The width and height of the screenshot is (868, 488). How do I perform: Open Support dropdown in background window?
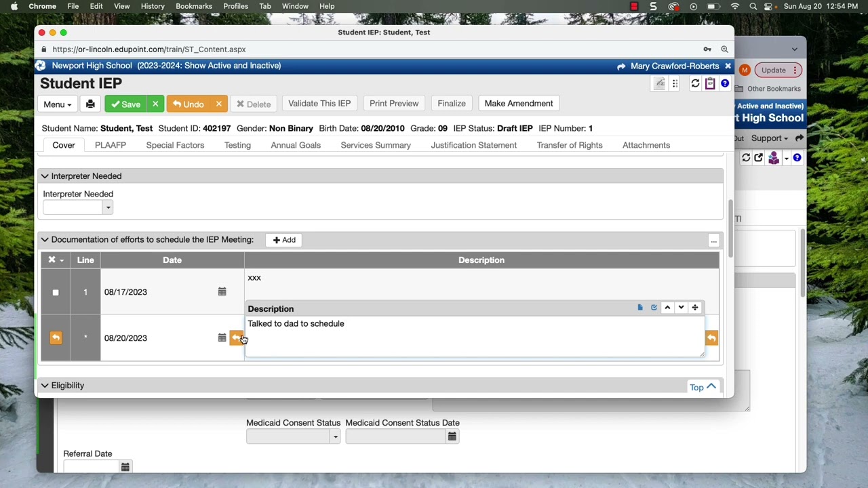(x=769, y=138)
